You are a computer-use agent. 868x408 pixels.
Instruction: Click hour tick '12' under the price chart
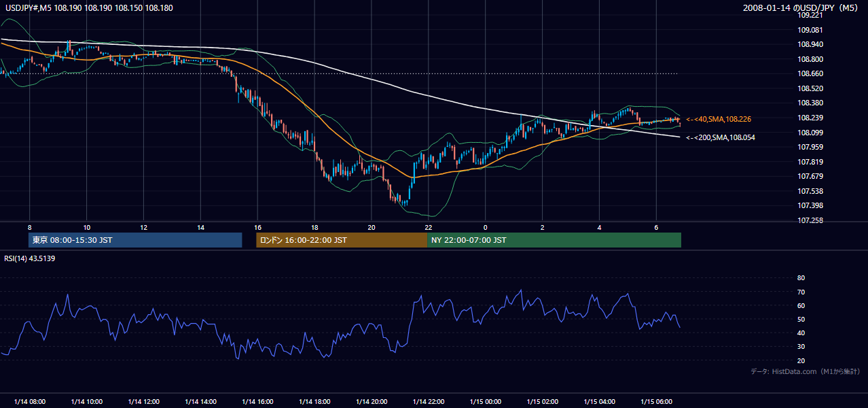tap(143, 227)
